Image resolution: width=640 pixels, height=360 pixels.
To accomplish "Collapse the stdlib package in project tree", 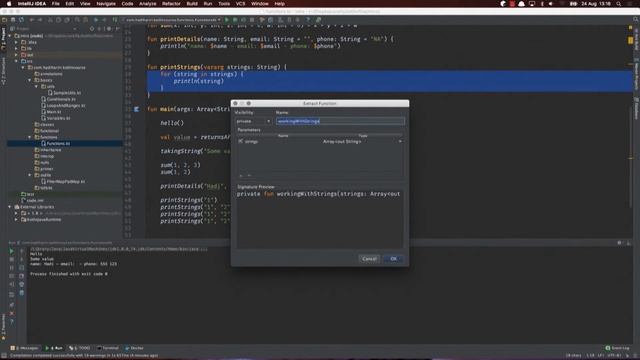I will tap(29, 175).
